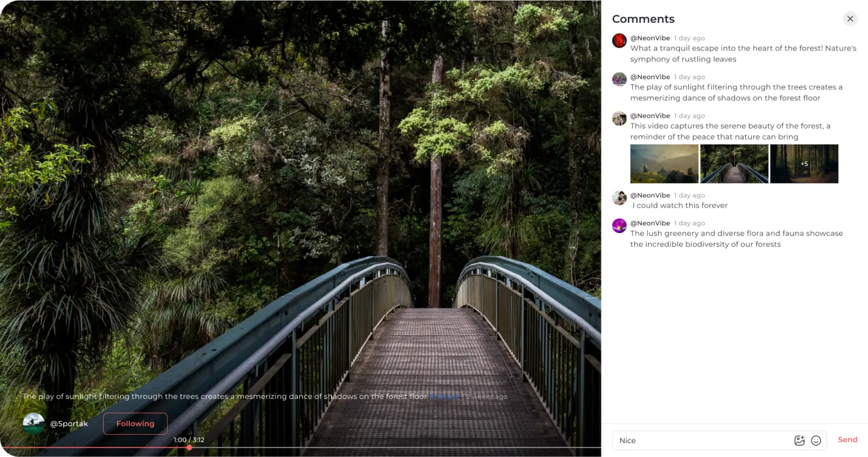Open avatar beside the sunlight filtering comment
868x457 pixels.
[x=619, y=80]
